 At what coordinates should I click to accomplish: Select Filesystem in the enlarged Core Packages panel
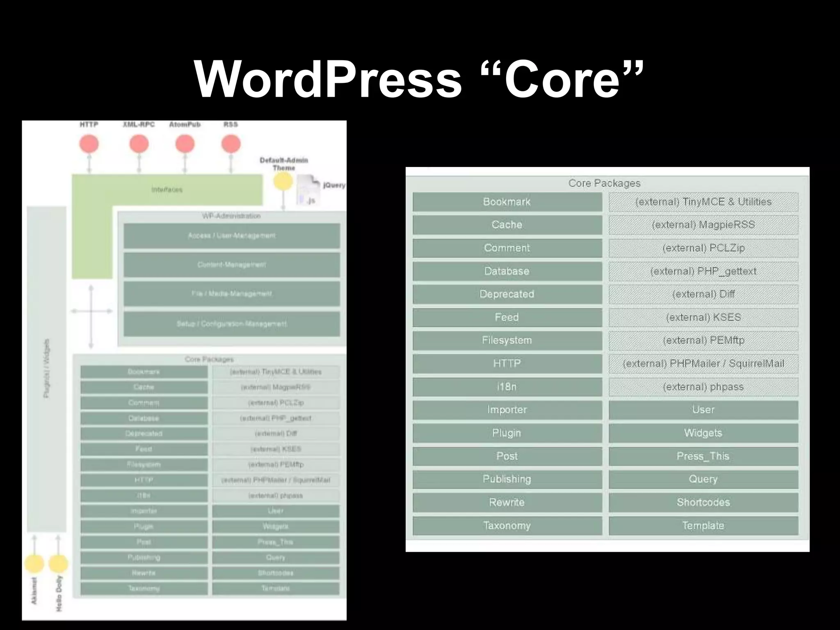pyautogui.click(x=507, y=340)
